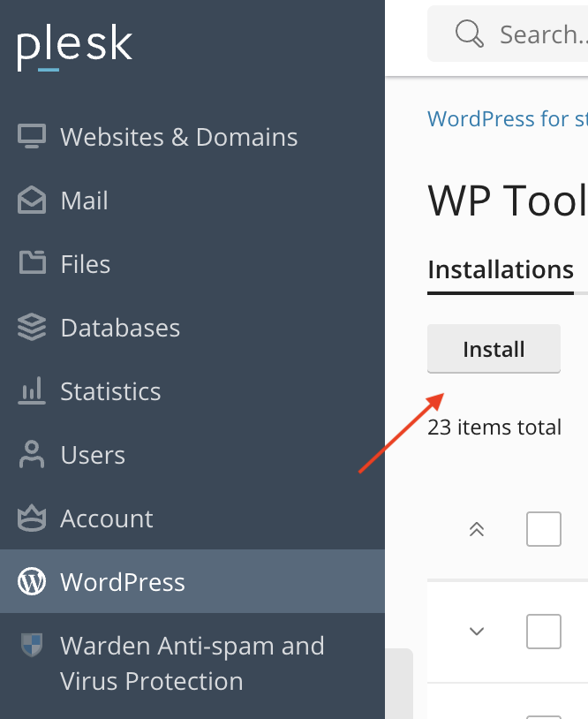Open Websites & Domains from sidebar
Screen dimensions: 588x719
pyautogui.click(x=178, y=137)
